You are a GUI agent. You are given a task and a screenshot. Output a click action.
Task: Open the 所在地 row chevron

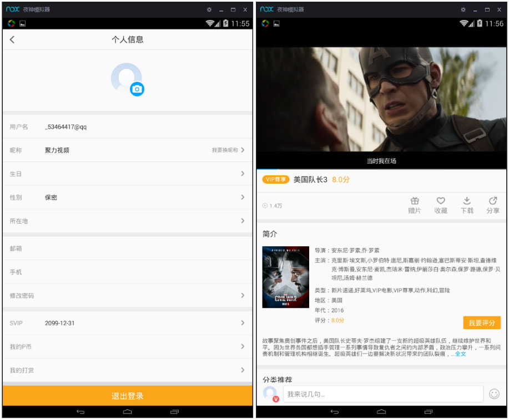(x=243, y=221)
